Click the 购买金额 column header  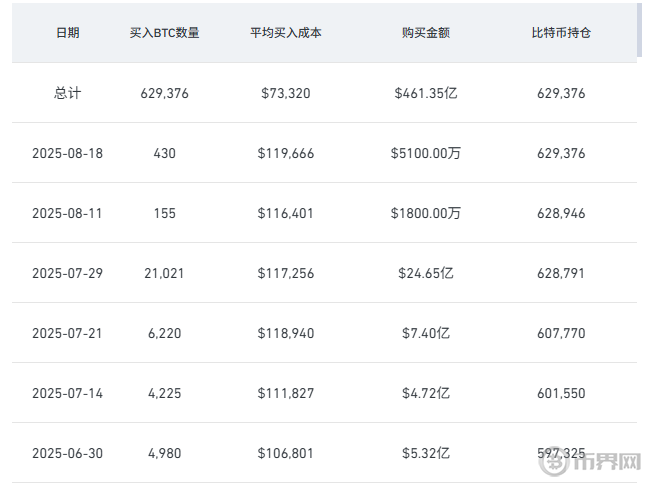[x=426, y=33]
